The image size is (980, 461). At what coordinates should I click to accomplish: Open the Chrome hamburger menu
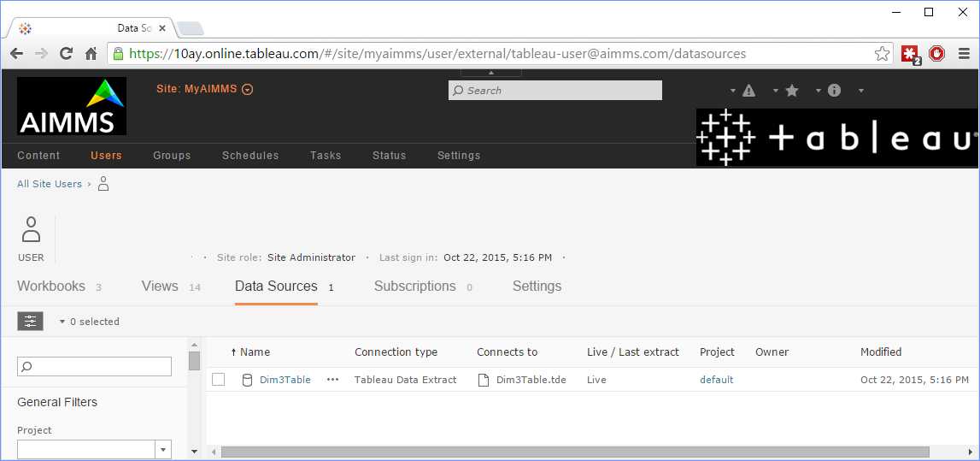[964, 54]
